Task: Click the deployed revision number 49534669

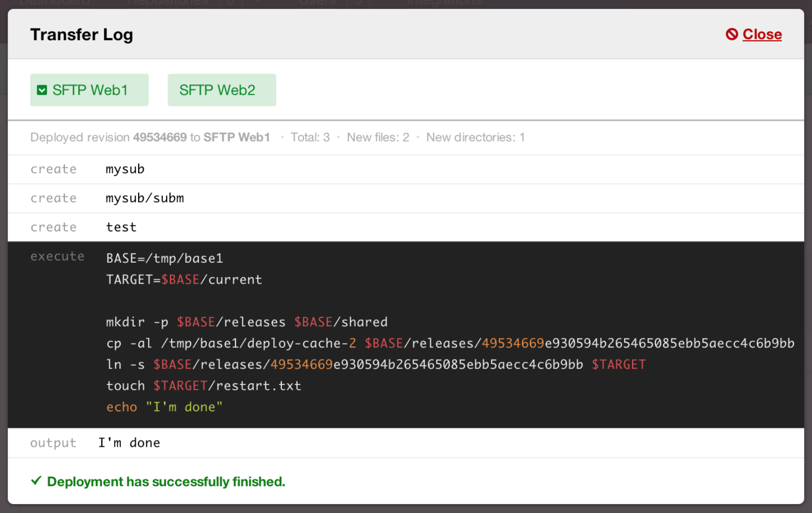Action: coord(160,137)
